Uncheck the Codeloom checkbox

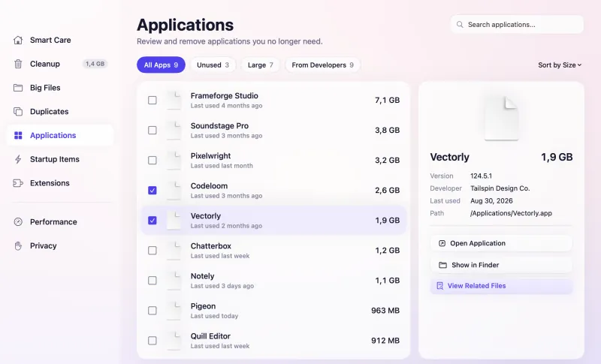tap(153, 190)
